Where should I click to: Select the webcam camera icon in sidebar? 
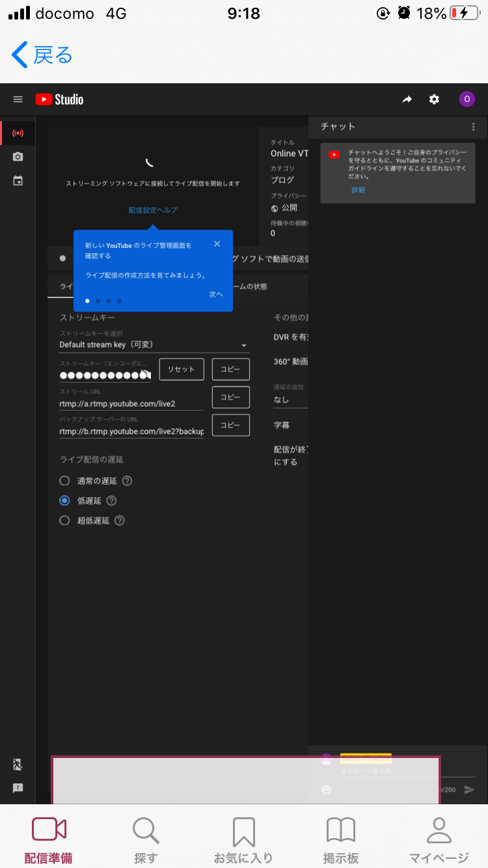pyautogui.click(x=18, y=157)
